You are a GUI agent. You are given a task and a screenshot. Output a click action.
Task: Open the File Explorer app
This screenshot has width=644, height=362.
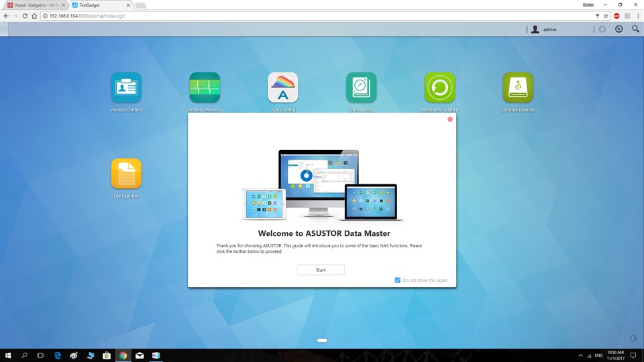point(126,174)
